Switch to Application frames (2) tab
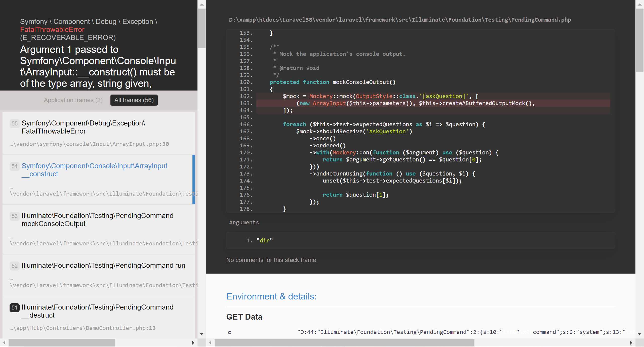 pos(73,100)
